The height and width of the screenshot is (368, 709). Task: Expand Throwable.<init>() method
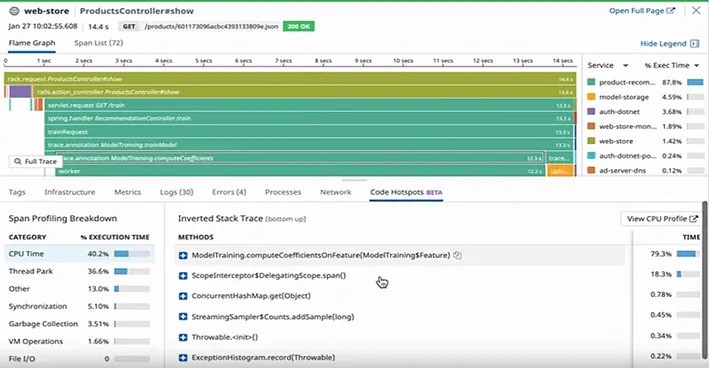tap(183, 337)
